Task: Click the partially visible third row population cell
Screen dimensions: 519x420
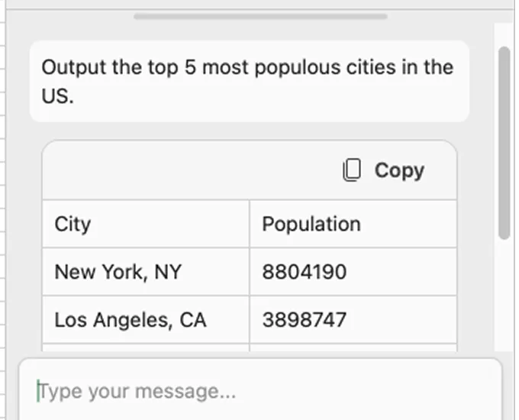Action: pyautogui.click(x=353, y=347)
